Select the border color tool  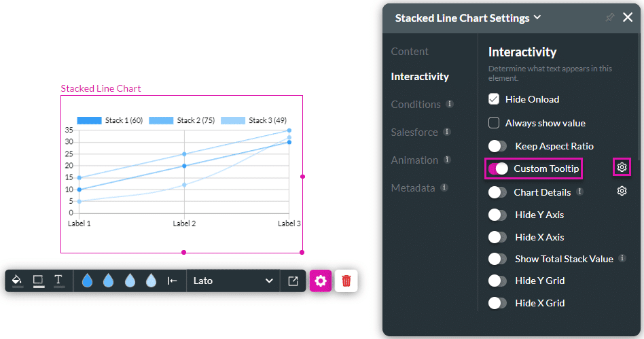38,281
